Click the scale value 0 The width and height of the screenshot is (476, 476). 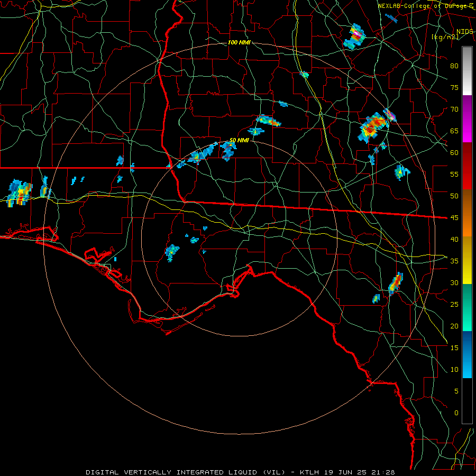click(456, 413)
